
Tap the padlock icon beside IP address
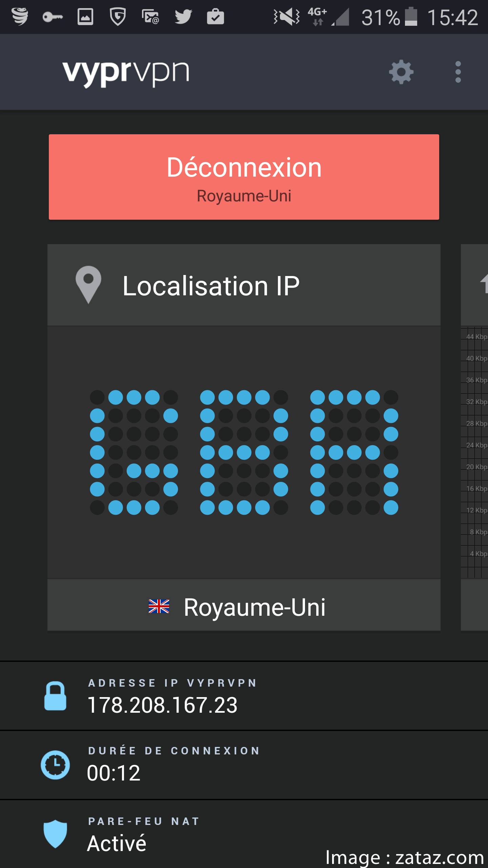[x=55, y=696]
